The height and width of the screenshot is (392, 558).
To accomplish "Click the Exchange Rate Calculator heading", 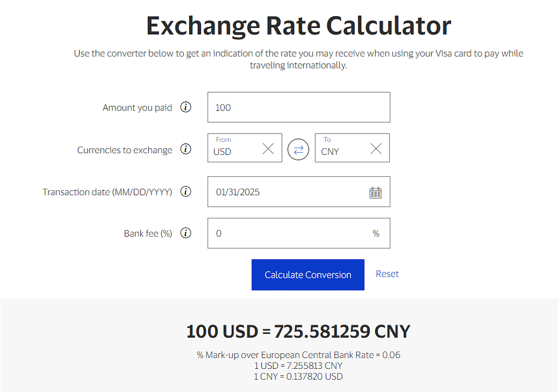I will (298, 25).
